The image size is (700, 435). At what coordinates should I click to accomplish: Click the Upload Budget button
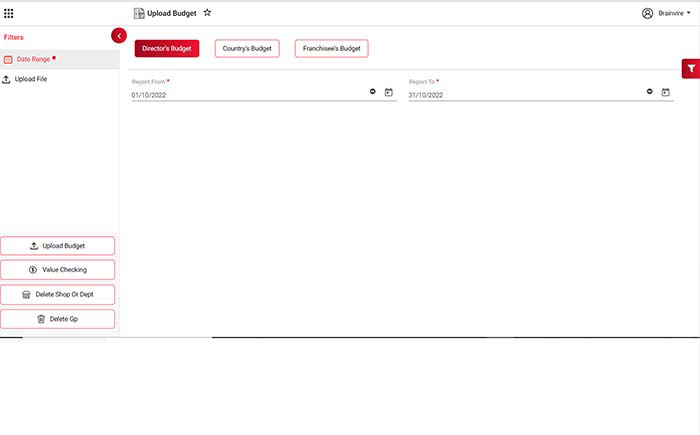(x=58, y=245)
